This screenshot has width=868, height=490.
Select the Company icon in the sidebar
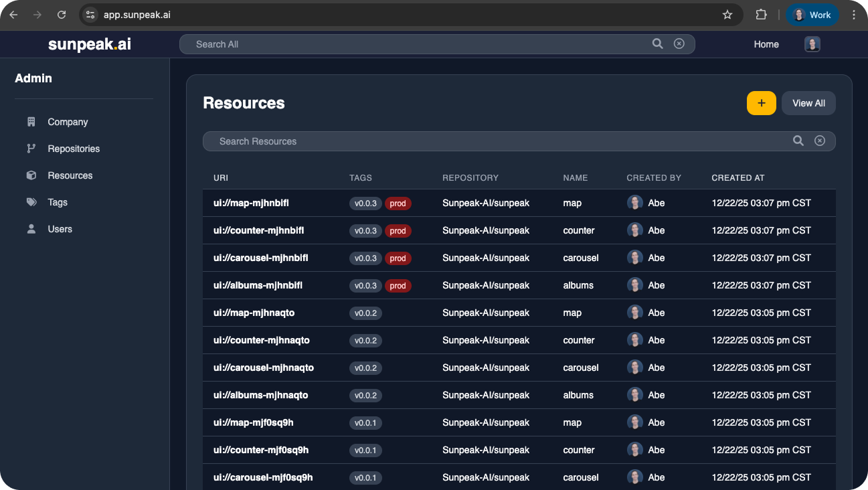click(31, 122)
